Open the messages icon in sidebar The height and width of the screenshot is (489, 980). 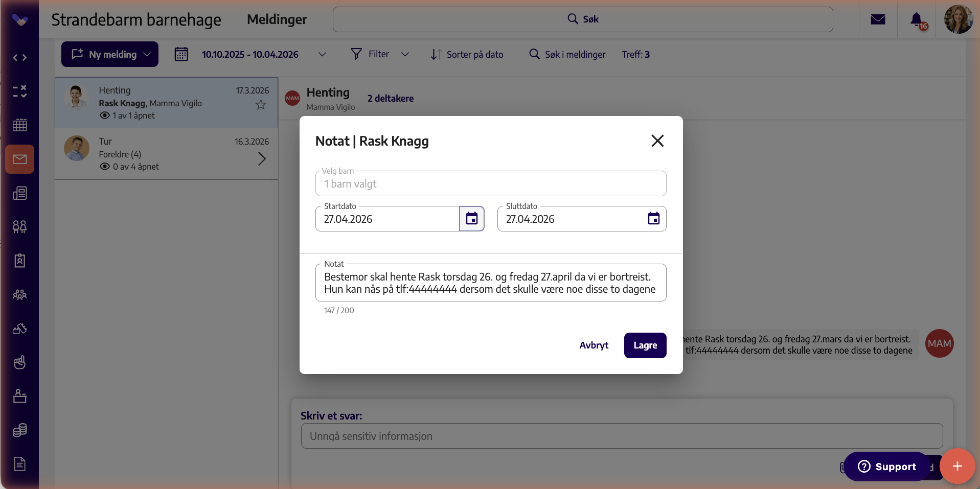[20, 159]
